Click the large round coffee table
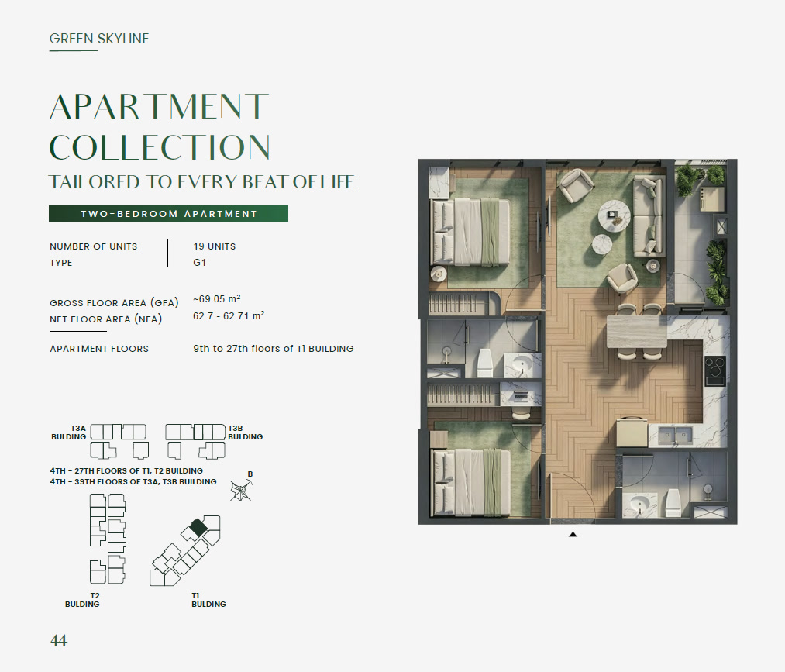785x672 pixels. 615,215
